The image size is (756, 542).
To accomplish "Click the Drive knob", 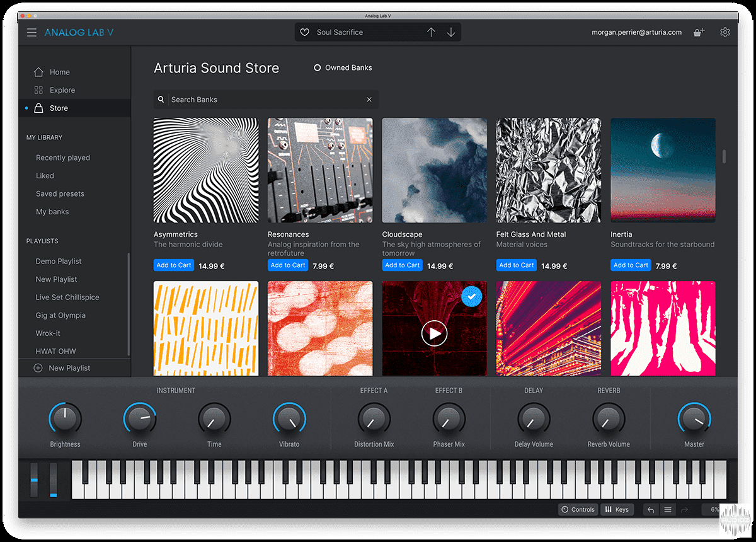I will pyautogui.click(x=140, y=418).
